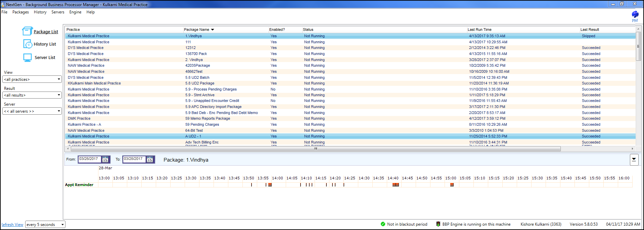
Task: Select the 42035Package row
Action: (350, 65)
